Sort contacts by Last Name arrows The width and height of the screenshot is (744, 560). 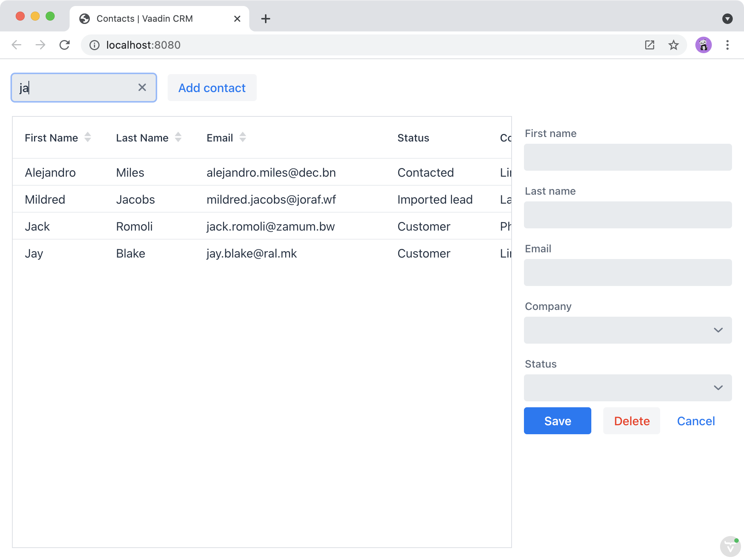tap(178, 137)
